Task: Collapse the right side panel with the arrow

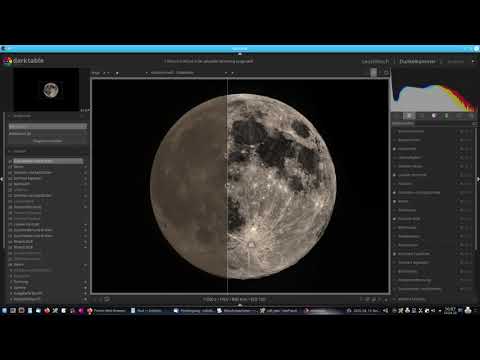Action: (478, 179)
